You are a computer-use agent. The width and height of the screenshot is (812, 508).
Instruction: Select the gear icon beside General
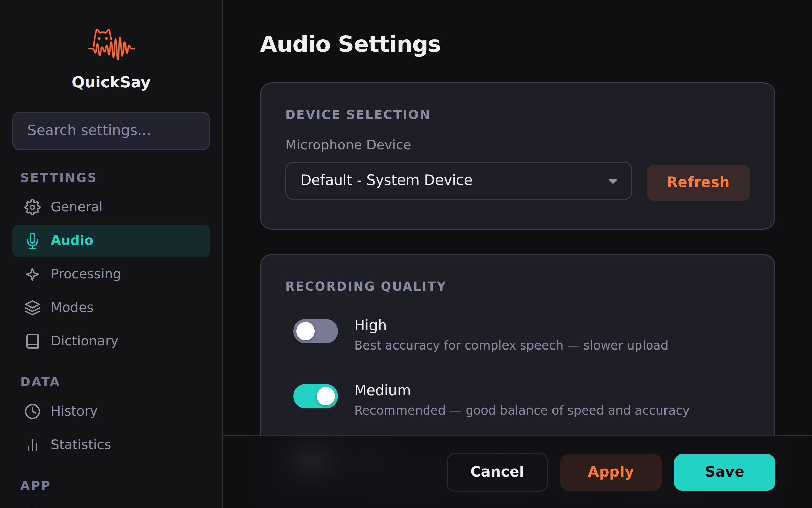pyautogui.click(x=32, y=208)
